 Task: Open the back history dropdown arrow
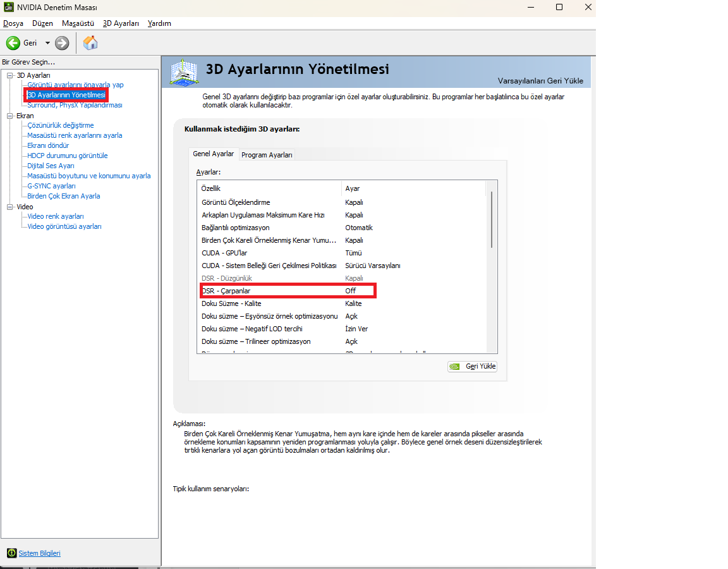tap(47, 43)
